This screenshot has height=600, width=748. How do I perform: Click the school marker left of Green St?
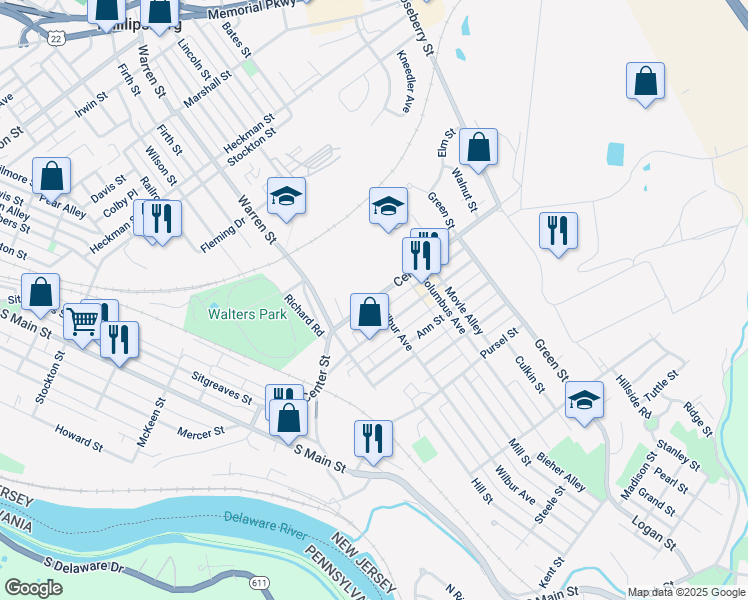[x=388, y=205]
